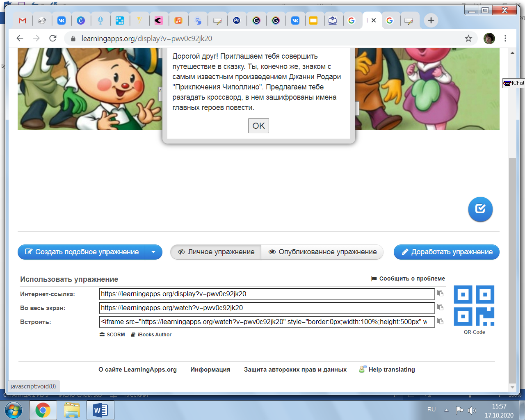Switch to the Canva tab with the blue C icon

tap(81, 21)
